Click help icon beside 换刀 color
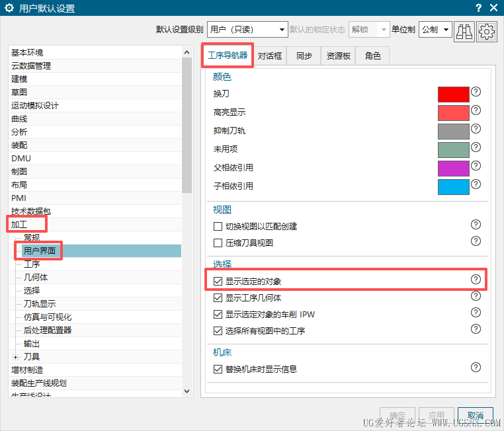The width and height of the screenshot is (504, 431). 476,92
